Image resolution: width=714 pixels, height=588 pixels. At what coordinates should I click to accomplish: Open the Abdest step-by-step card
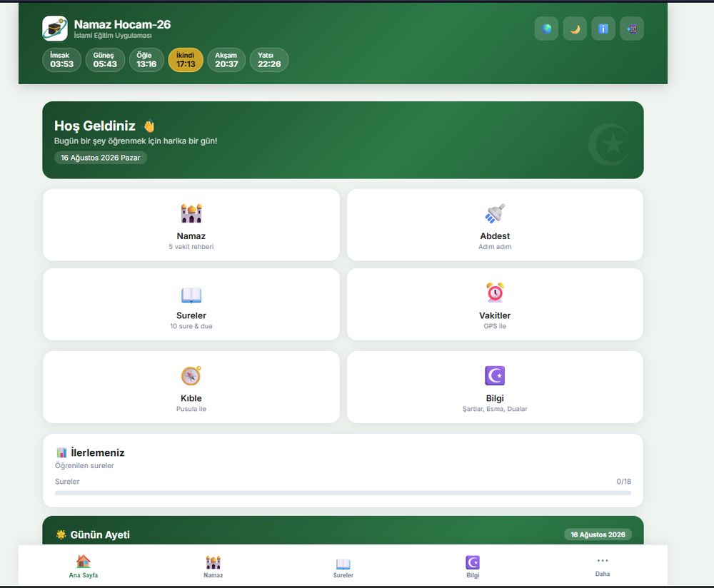click(495, 225)
